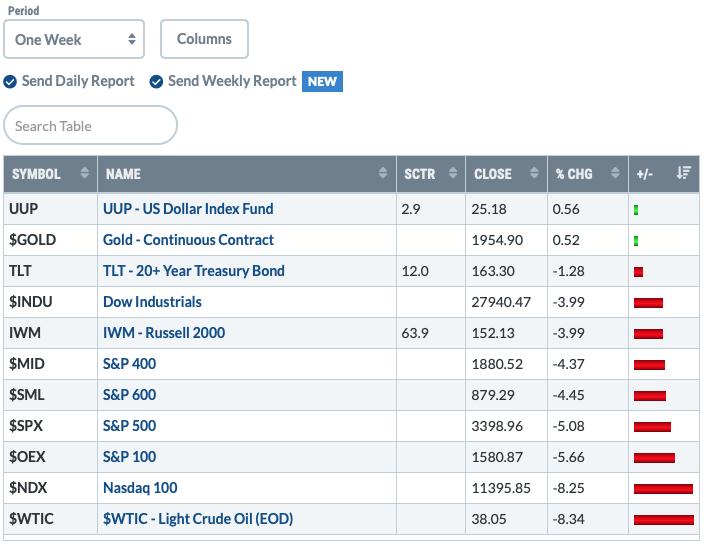The image size is (704, 544).
Task: Open Gold - Continuous Contract link
Action: 188,240
